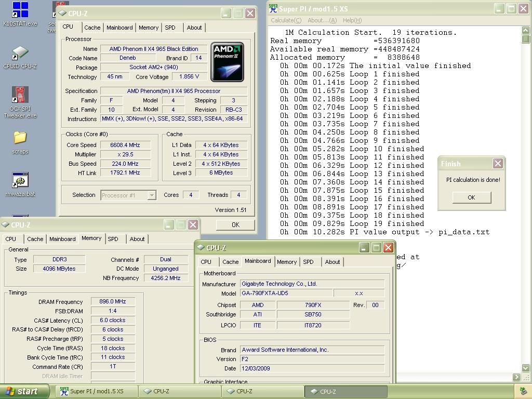Click the NB Frequency 4256.2 MHz value
532x399 pixels.
[166, 278]
